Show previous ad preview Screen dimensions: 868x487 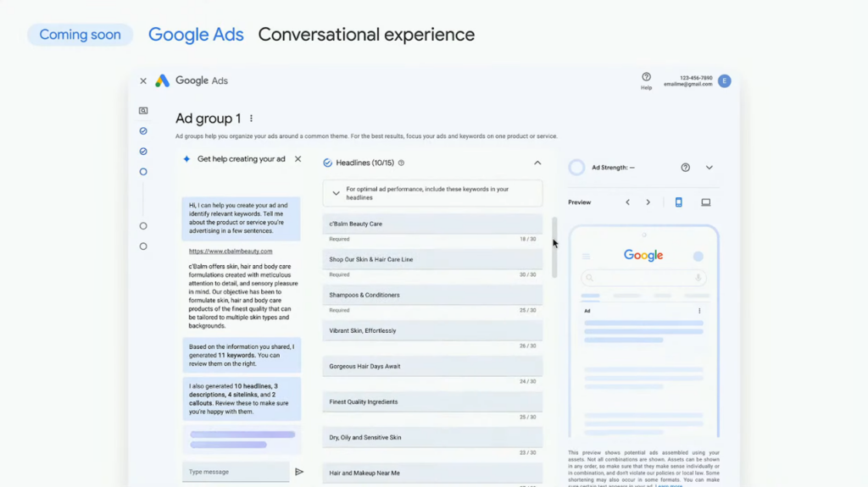(628, 202)
